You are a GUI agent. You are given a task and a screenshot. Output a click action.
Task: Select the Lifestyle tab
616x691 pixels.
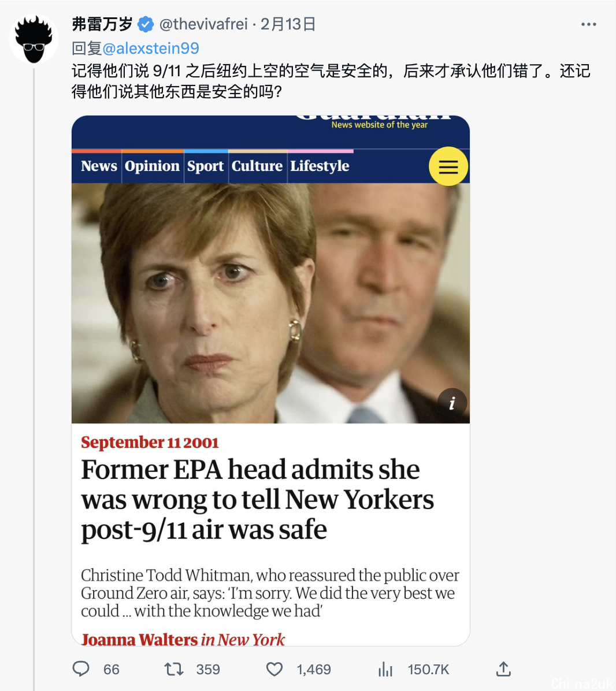point(320,166)
